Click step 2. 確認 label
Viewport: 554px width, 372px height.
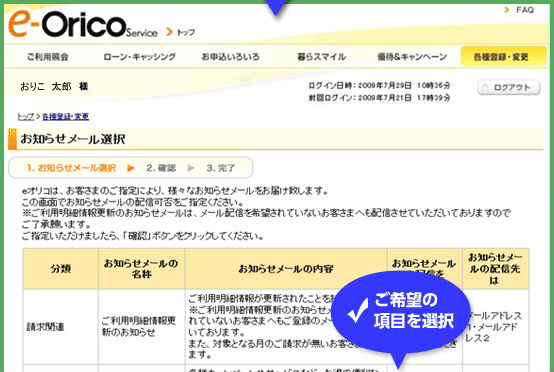pos(161,168)
